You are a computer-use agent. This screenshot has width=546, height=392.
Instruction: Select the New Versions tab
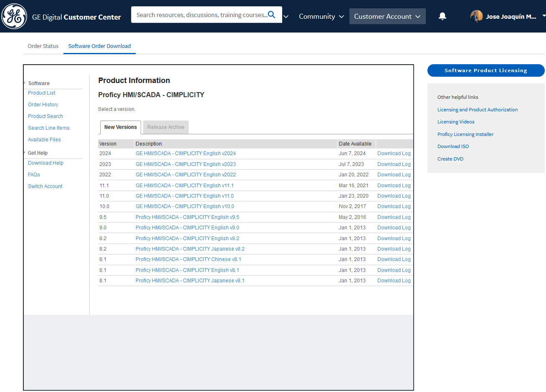pos(121,127)
